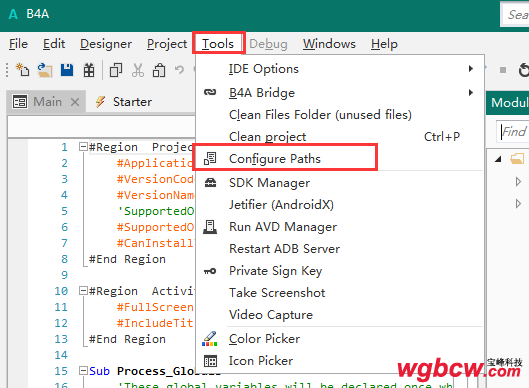Open the File menu
The image size is (529, 388).
point(18,44)
